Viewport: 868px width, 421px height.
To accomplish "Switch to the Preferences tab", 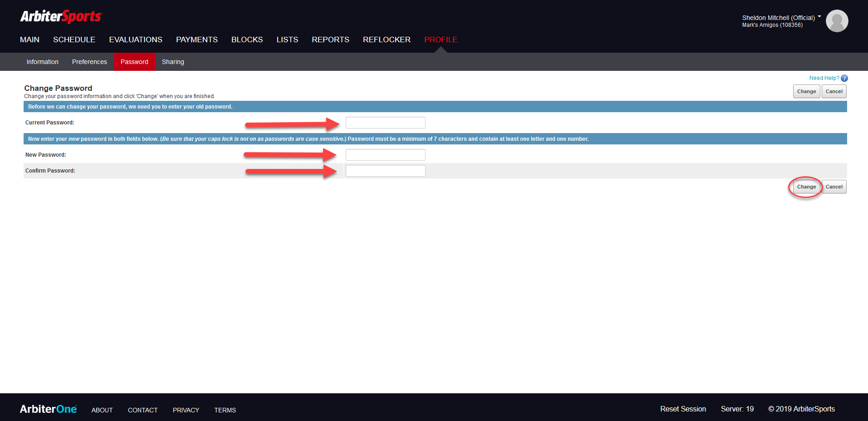I will pyautogui.click(x=89, y=62).
